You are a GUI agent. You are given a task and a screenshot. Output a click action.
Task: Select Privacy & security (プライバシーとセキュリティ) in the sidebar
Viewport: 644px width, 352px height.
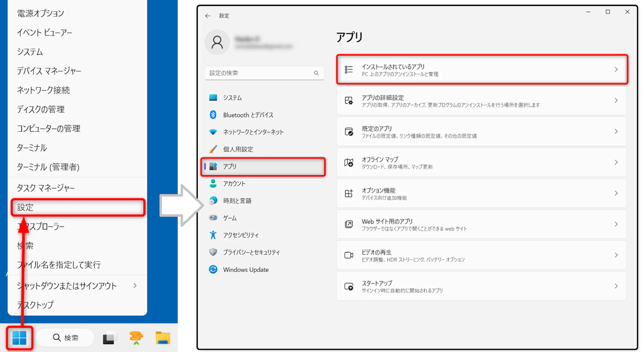pos(251,252)
